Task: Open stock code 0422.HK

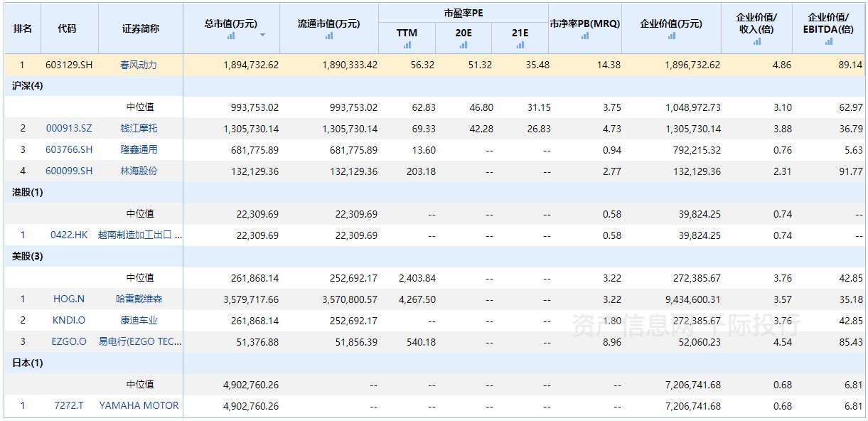Action: pos(69,235)
